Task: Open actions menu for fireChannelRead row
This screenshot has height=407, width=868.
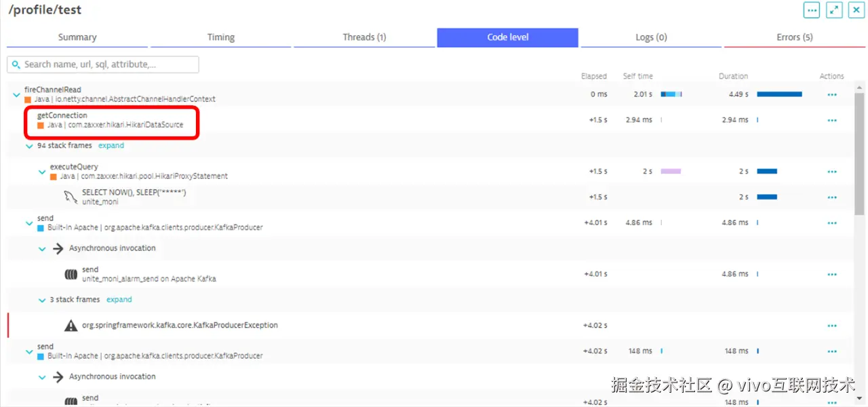Action: 832,95
